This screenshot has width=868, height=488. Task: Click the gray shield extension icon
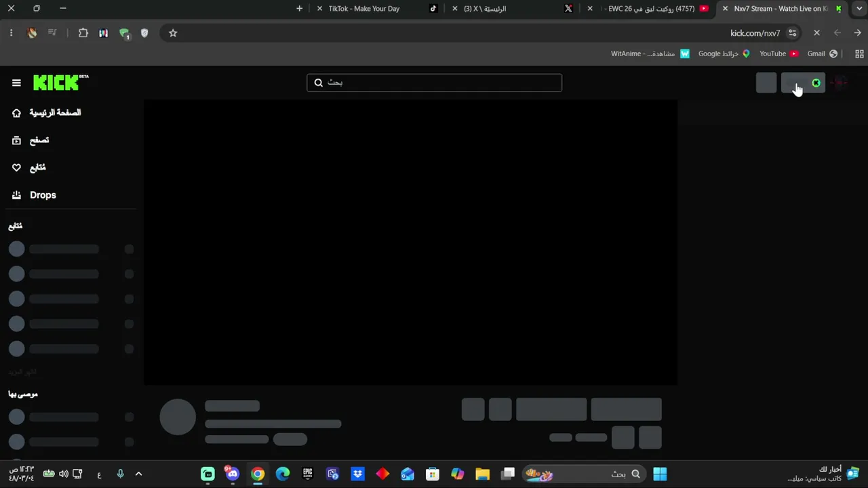[144, 33]
